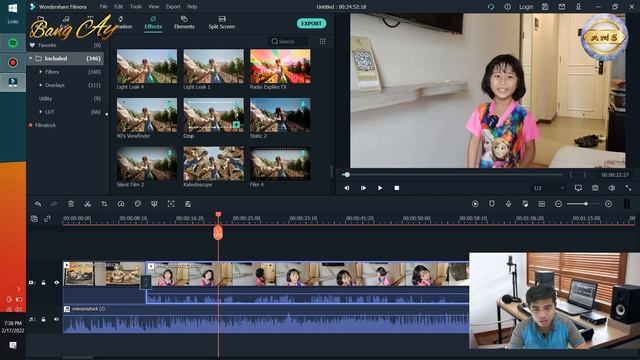This screenshot has height=360, width=640.
Task: Open the Tools menu
Action: tap(136, 7)
